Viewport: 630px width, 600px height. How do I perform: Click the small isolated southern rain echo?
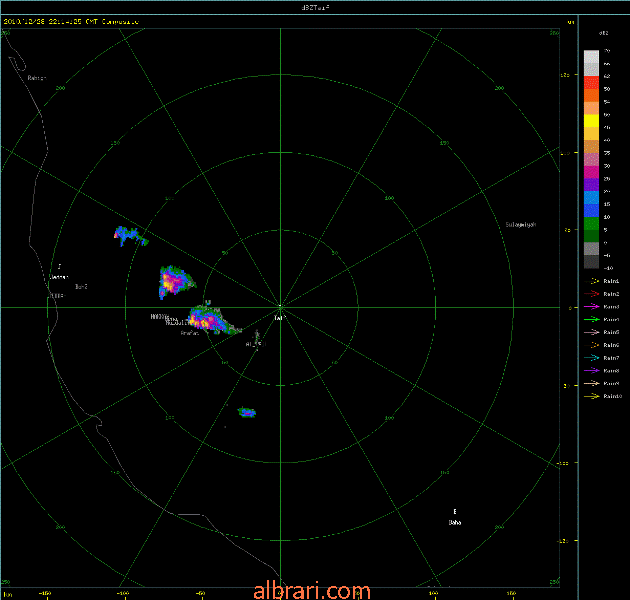pos(247,412)
